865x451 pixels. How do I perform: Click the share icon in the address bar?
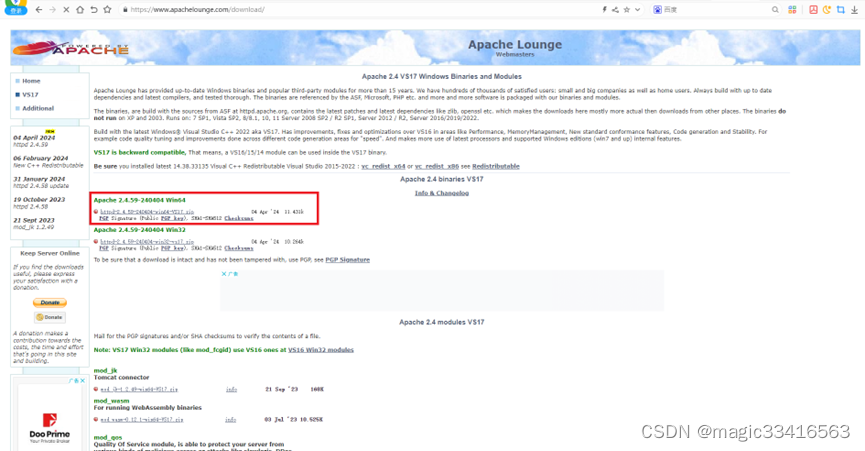click(x=615, y=9)
